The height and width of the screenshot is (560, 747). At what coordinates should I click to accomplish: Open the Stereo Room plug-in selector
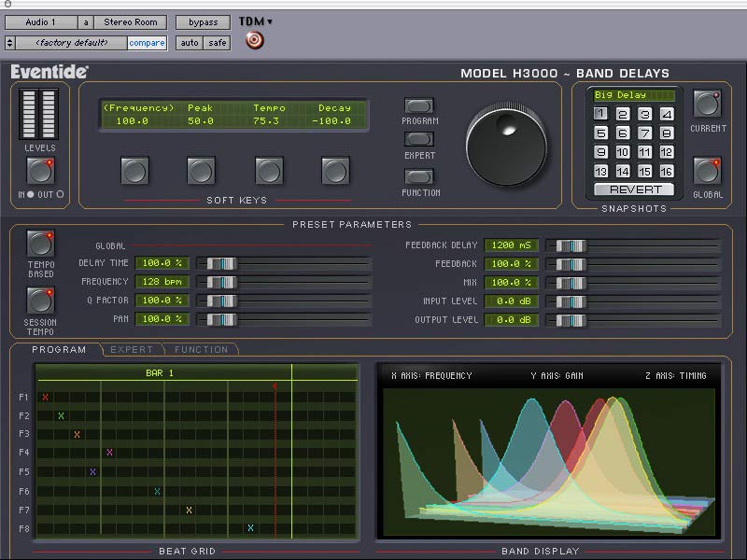click(x=131, y=22)
